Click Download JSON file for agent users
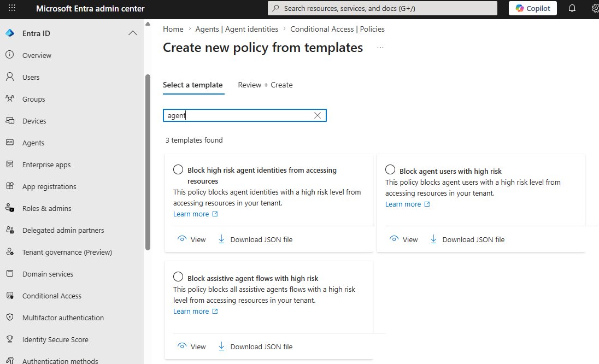 pos(473,239)
